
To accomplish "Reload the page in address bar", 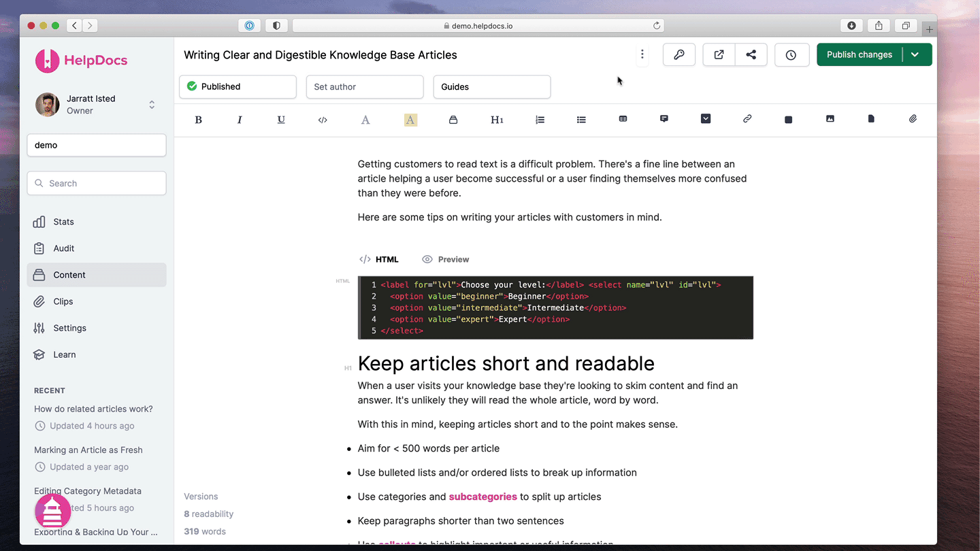I will click(x=657, y=26).
